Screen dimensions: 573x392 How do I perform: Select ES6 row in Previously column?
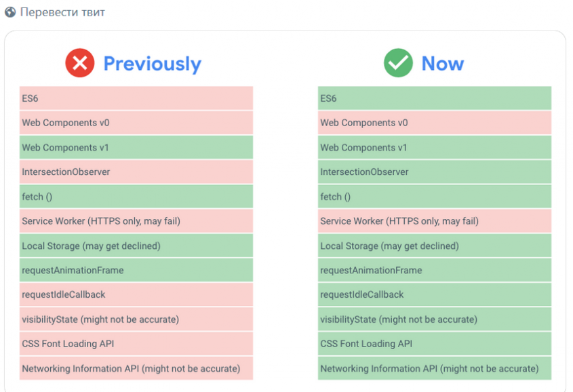tap(136, 98)
